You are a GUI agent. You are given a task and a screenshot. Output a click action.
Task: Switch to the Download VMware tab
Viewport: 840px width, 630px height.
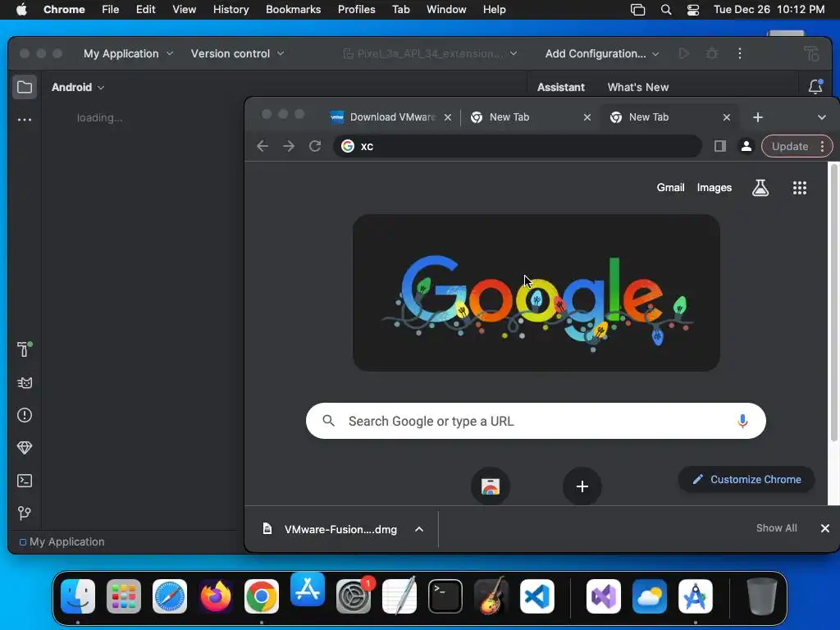pos(391,117)
